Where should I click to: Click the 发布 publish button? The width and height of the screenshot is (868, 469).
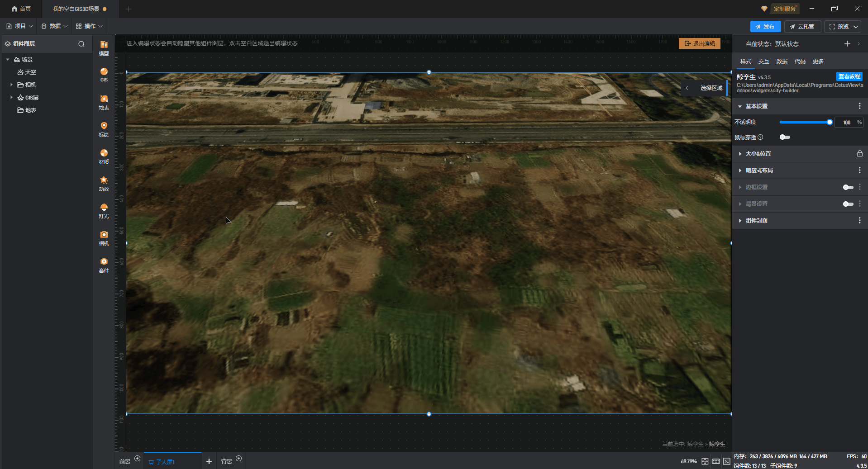pyautogui.click(x=765, y=27)
